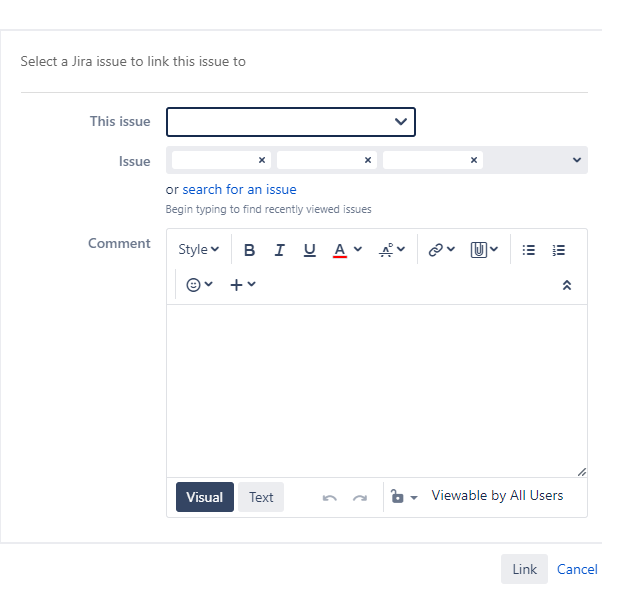This screenshot has height=591, width=622.
Task: Collapse the editor toolbar with double chevron
Action: tap(567, 285)
